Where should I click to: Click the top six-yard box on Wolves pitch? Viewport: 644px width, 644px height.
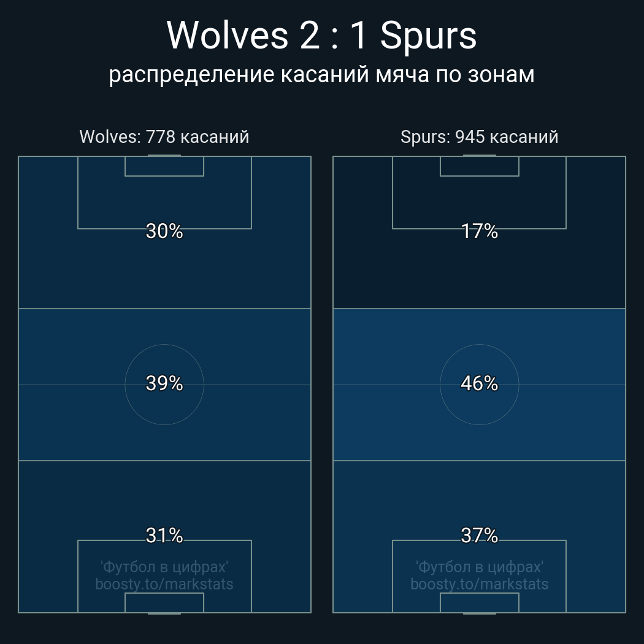(x=164, y=166)
